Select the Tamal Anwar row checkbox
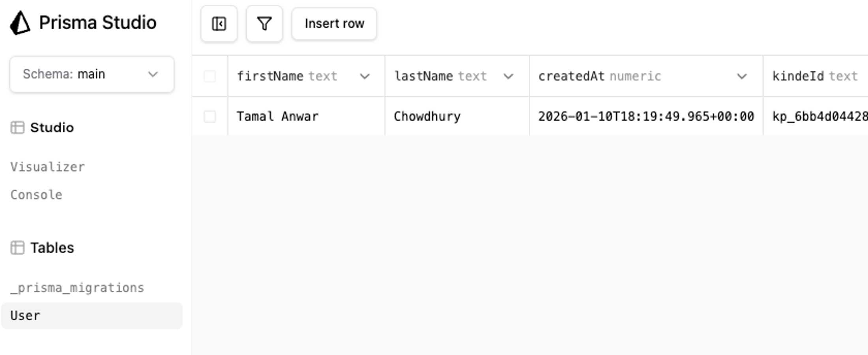 210,116
